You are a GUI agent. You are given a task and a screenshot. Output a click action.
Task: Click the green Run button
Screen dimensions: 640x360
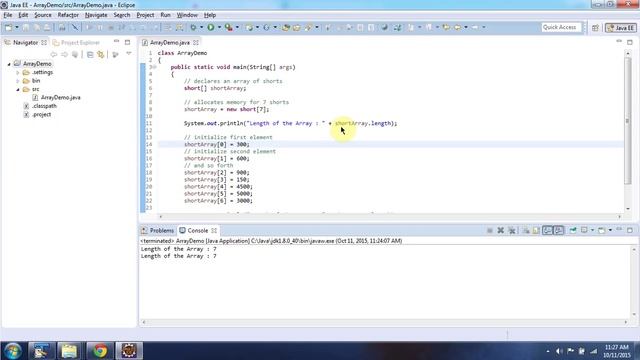(x=211, y=27)
